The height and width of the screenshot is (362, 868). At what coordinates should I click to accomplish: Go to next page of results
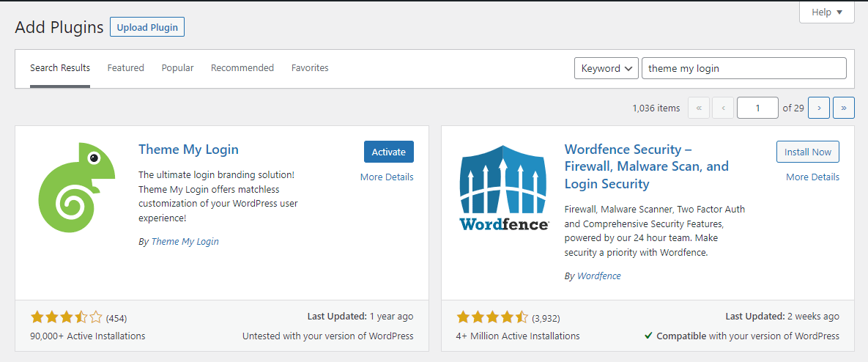(819, 108)
